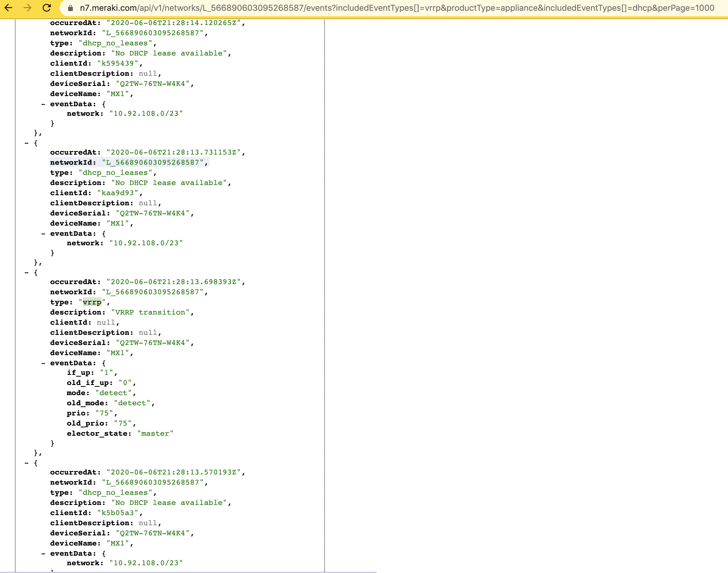
Task: Click the highlighted networkId line
Action: pos(129,163)
